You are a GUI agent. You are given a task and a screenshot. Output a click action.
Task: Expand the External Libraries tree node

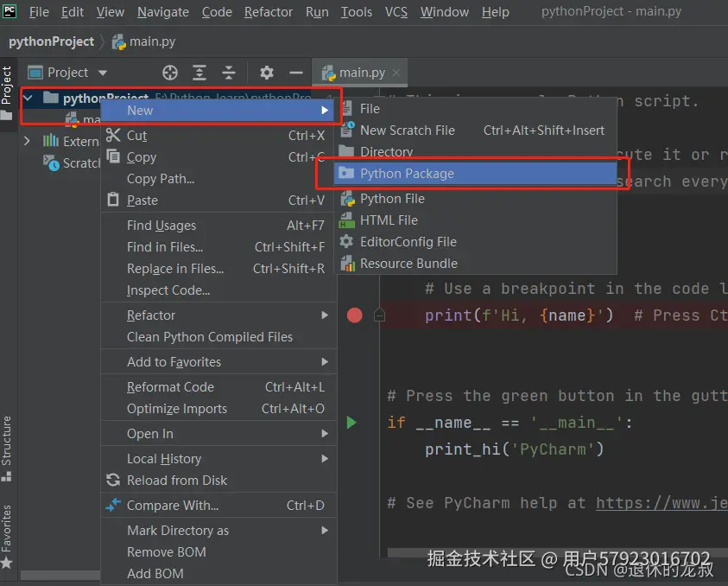(27, 140)
